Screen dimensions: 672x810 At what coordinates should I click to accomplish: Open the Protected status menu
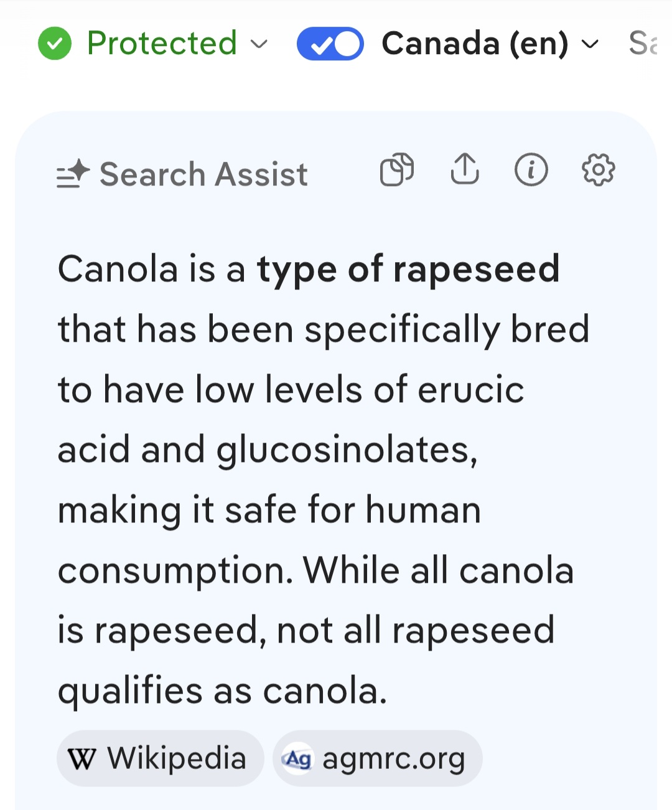(153, 44)
